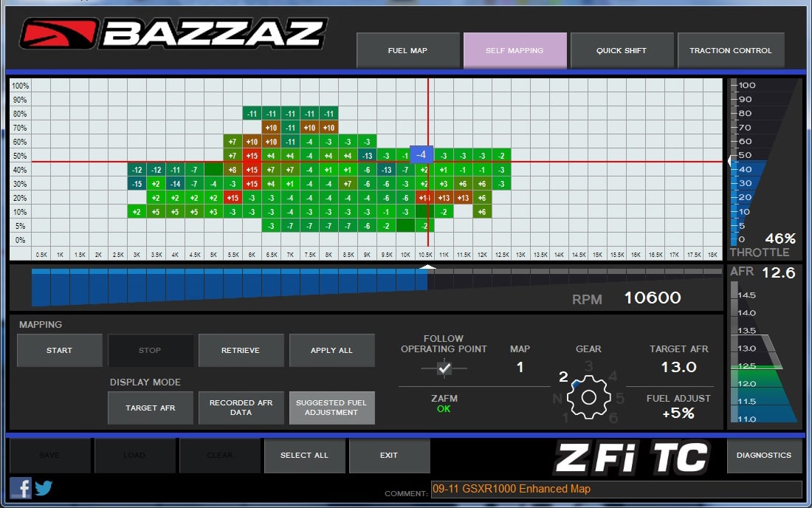
Task: Toggle the Recorded AFR Data display mode
Action: [x=241, y=408]
